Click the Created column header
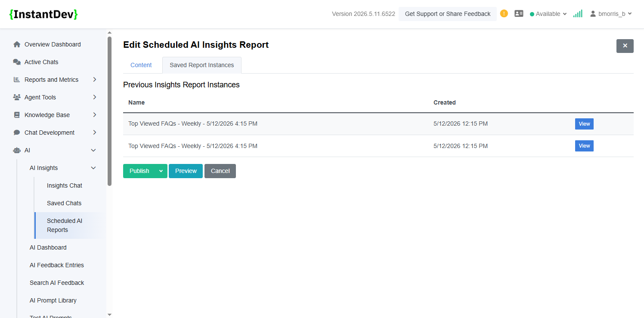644x318 pixels. tap(445, 102)
